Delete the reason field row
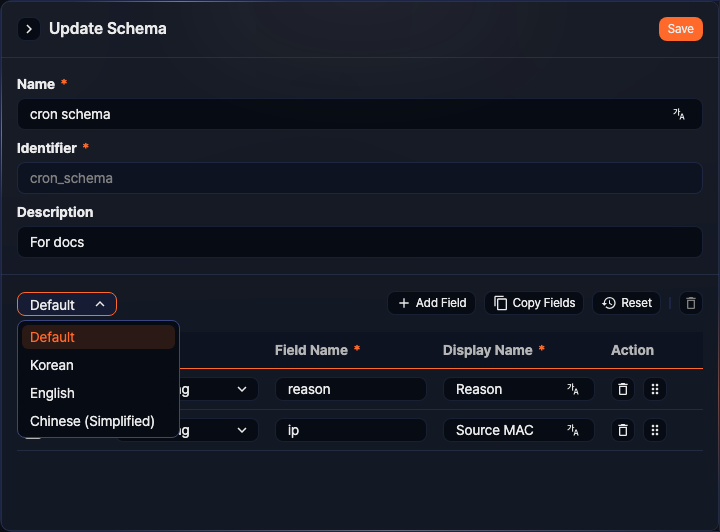The height and width of the screenshot is (532, 720). 623,389
